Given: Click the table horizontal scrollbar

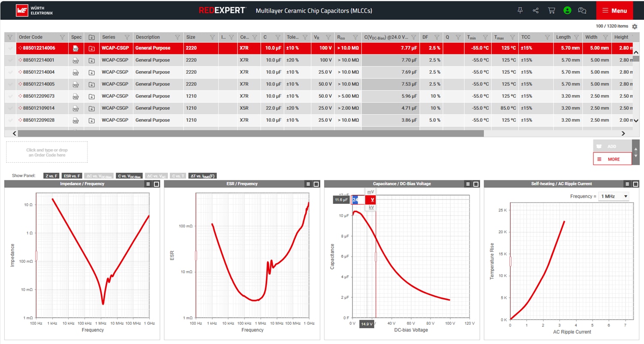Looking at the screenshot, I should tap(250, 133).
